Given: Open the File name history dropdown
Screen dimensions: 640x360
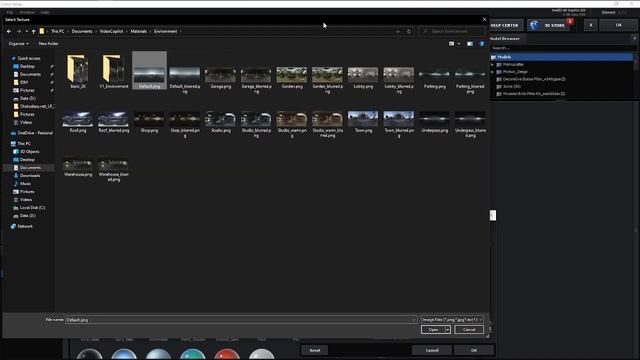Looking at the screenshot, I should [413, 320].
